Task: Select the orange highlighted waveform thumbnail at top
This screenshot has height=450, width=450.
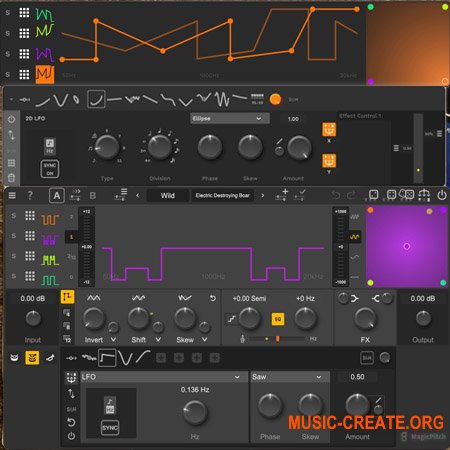Action: click(x=45, y=74)
